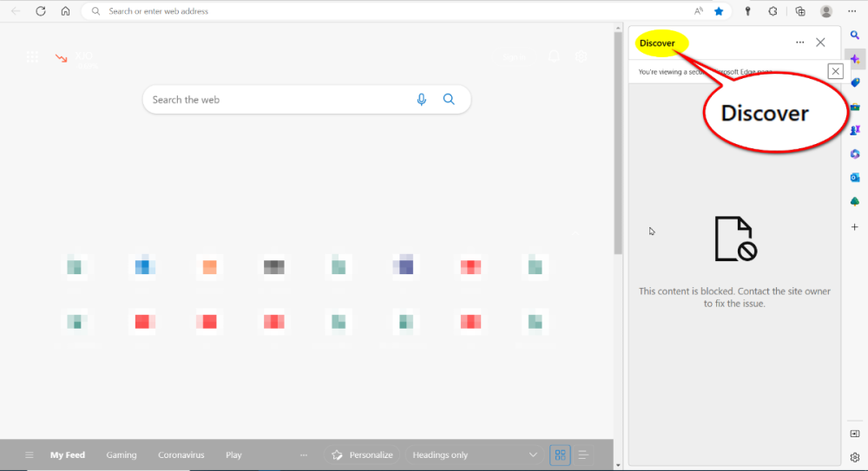
Task: Click the scrollbar down arrow
Action: (x=618, y=466)
